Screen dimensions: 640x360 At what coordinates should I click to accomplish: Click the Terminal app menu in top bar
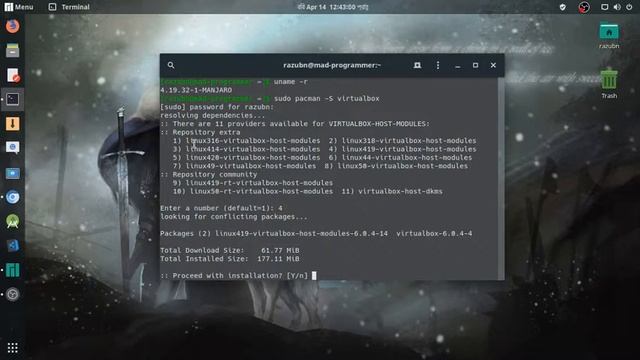pyautogui.click(x=69, y=7)
